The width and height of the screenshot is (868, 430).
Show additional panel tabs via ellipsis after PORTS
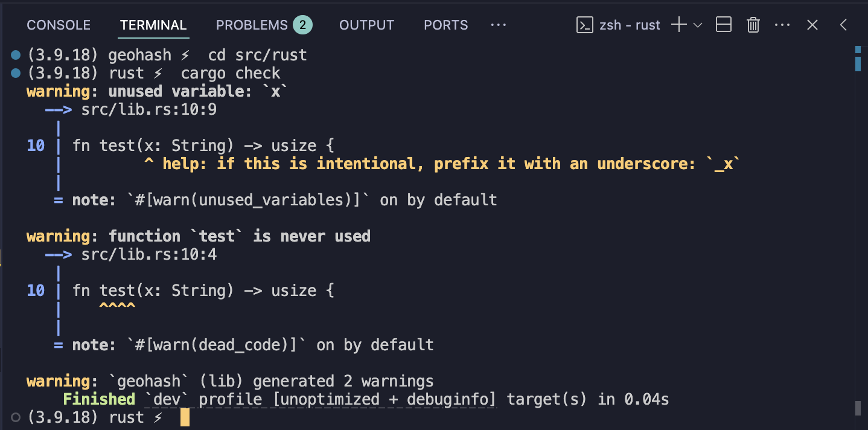click(498, 25)
